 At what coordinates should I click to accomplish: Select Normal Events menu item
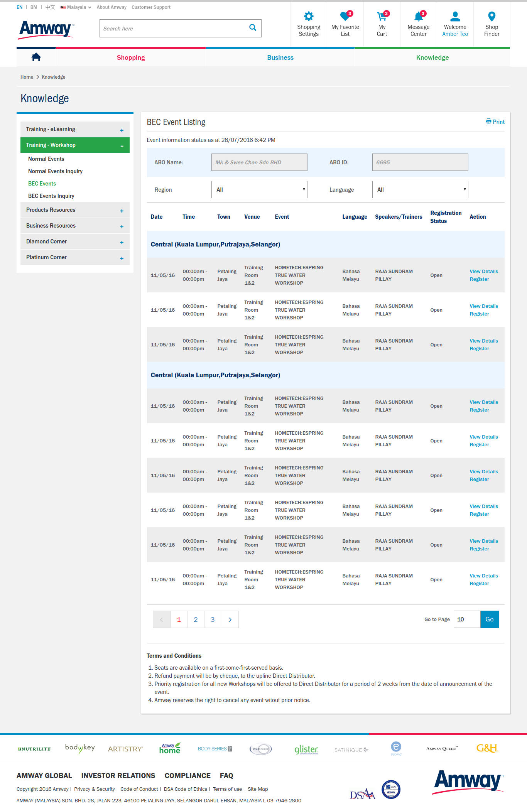coord(46,159)
